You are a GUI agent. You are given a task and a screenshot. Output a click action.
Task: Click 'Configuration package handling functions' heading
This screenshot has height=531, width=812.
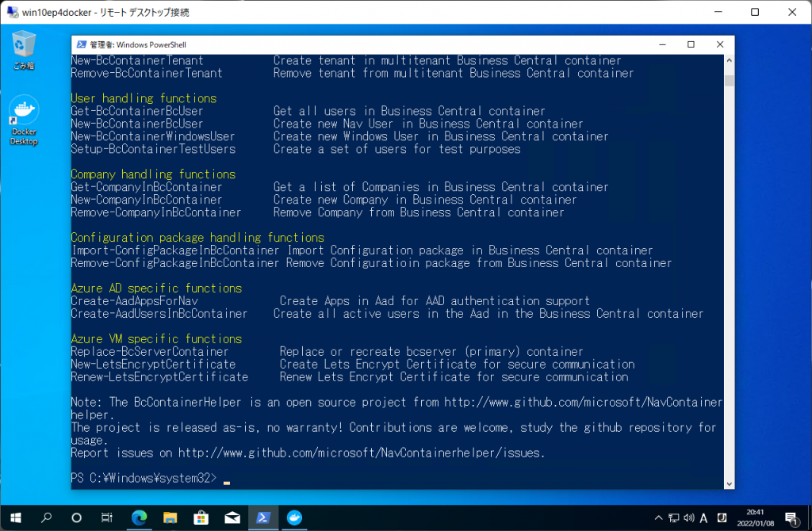[197, 238]
